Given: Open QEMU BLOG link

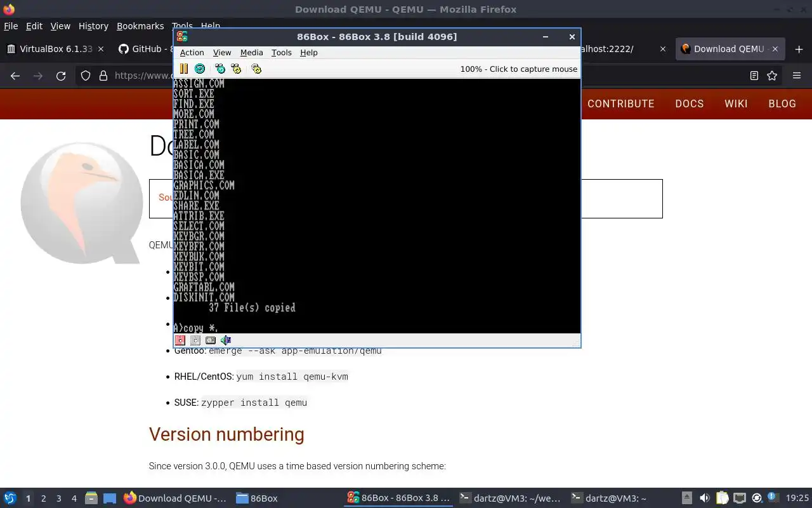Looking at the screenshot, I should coord(782,104).
